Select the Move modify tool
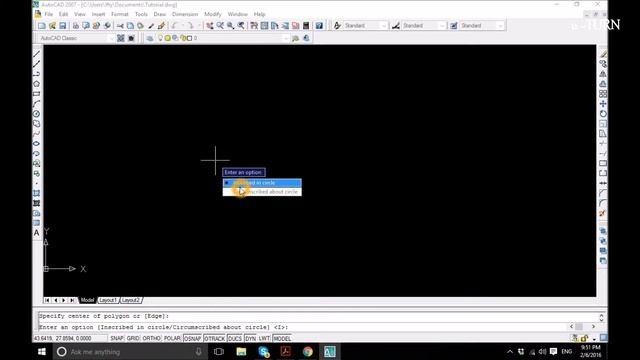Screen dimensions: 640x360 (603, 104)
